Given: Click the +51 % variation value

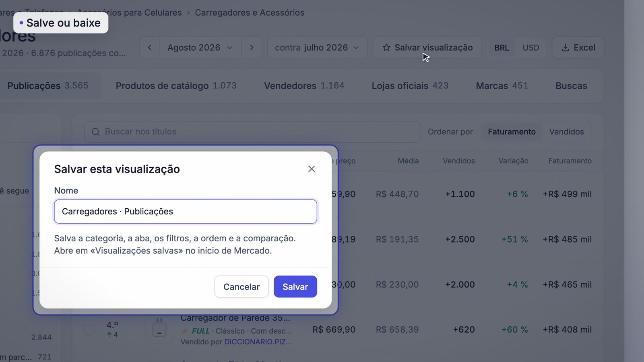Looking at the screenshot, I should pyautogui.click(x=514, y=239).
